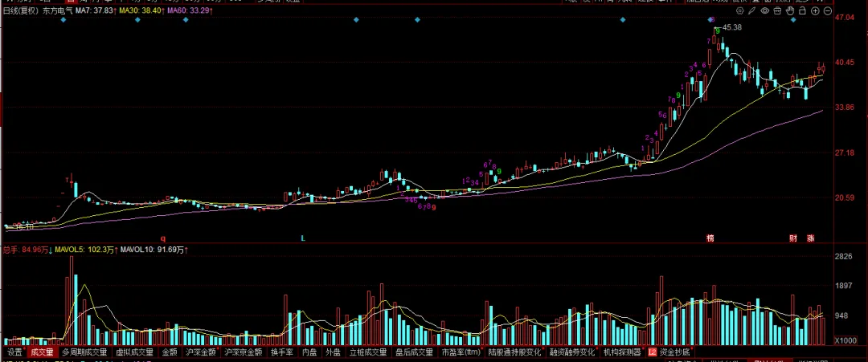Toggle the chart lock icon
The width and height of the screenshot is (868, 362).
click(x=802, y=10)
